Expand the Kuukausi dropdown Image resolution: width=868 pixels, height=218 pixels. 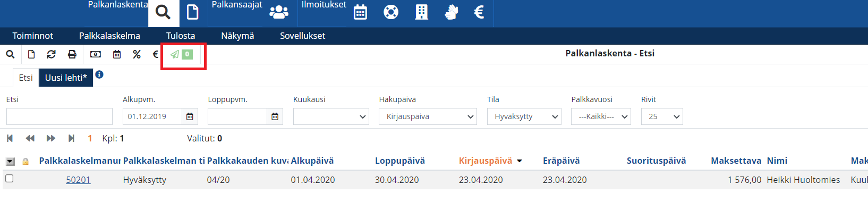pyautogui.click(x=331, y=116)
